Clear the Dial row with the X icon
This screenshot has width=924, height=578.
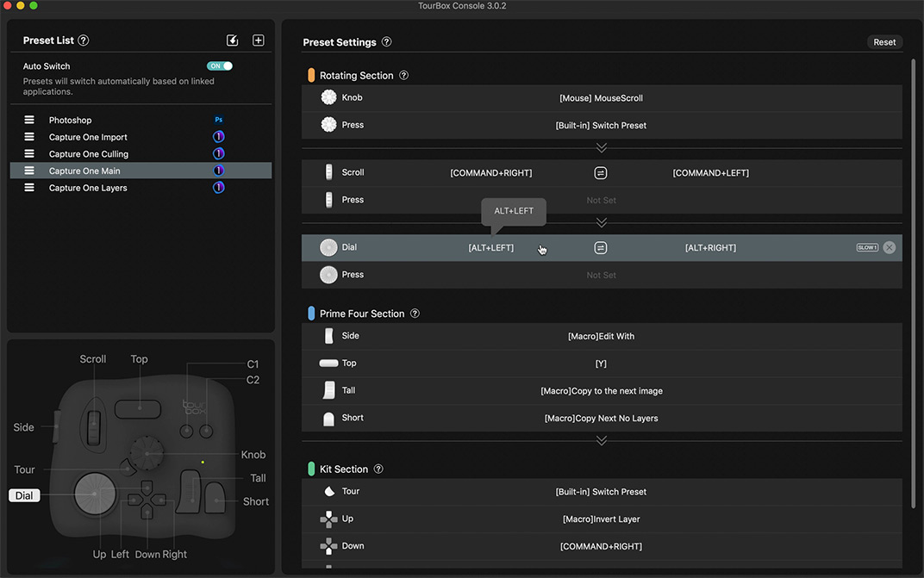coord(890,247)
